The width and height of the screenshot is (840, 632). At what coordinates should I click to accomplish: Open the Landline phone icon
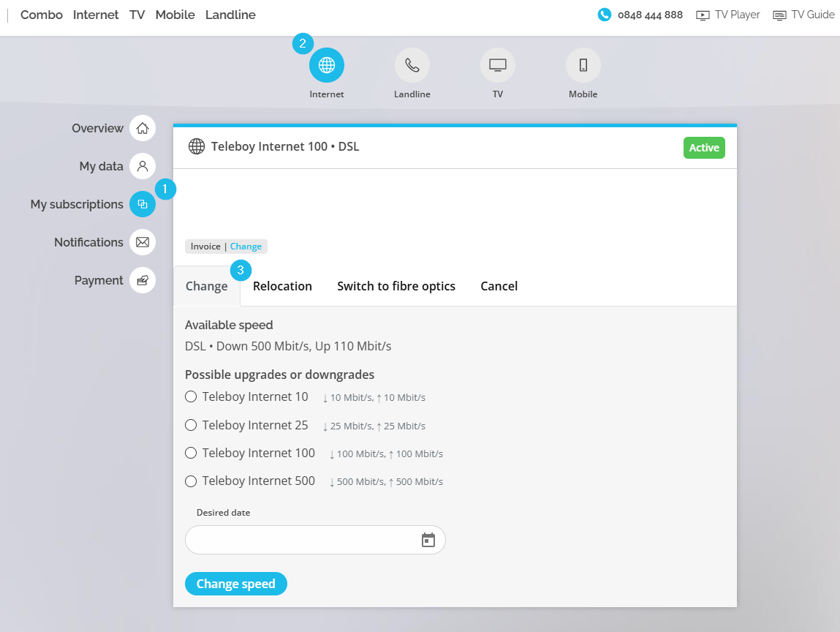(412, 65)
